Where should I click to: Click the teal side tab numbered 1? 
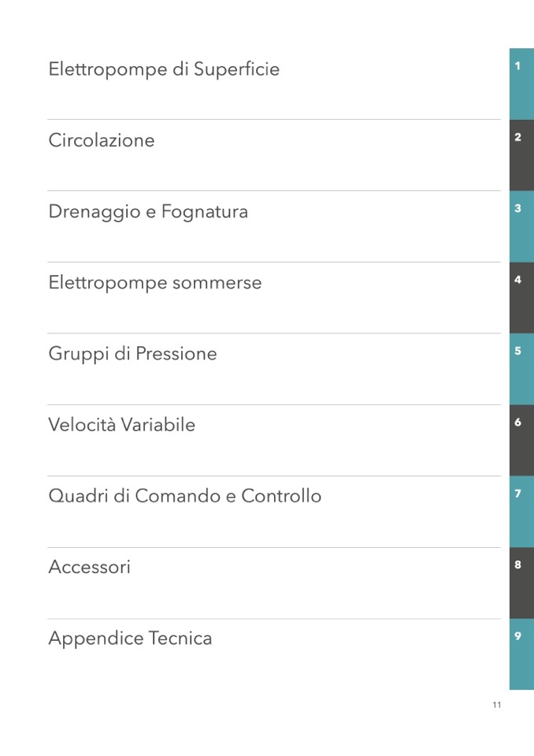[521, 84]
